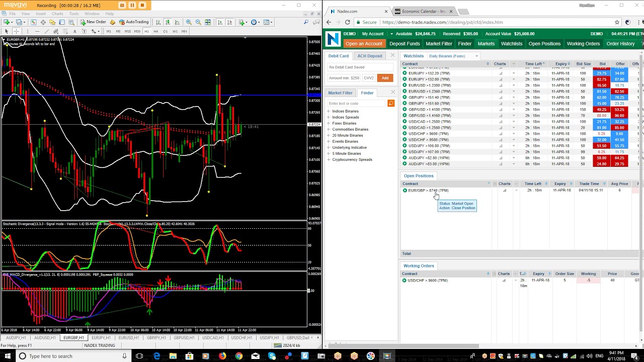Open the MetaTrader Insert menu

pyautogui.click(x=41, y=14)
